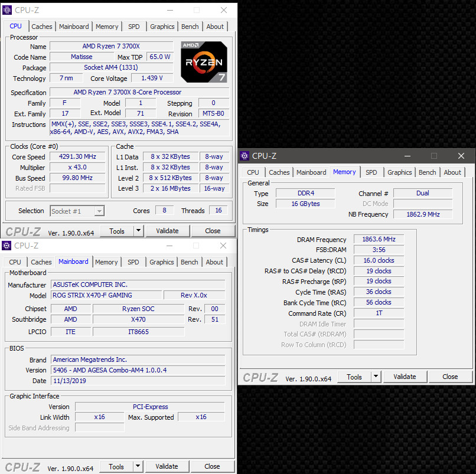The width and height of the screenshot is (476, 474).
Task: Open the Graphics tab in the Mainboard window
Action: click(x=161, y=262)
